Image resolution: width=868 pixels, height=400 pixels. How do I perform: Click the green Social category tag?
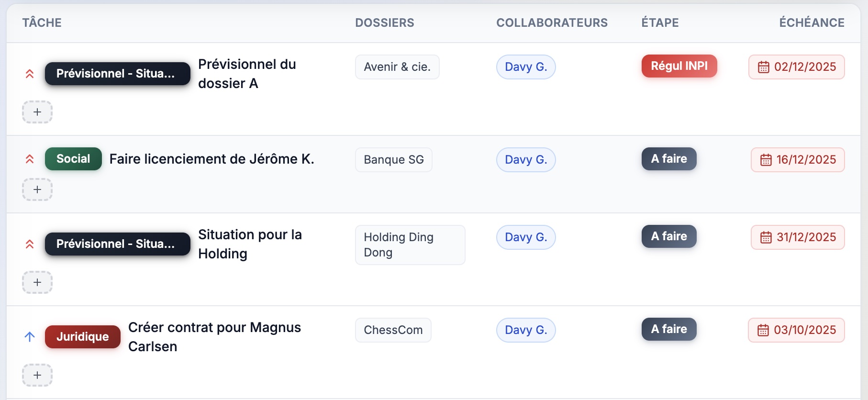(x=73, y=158)
